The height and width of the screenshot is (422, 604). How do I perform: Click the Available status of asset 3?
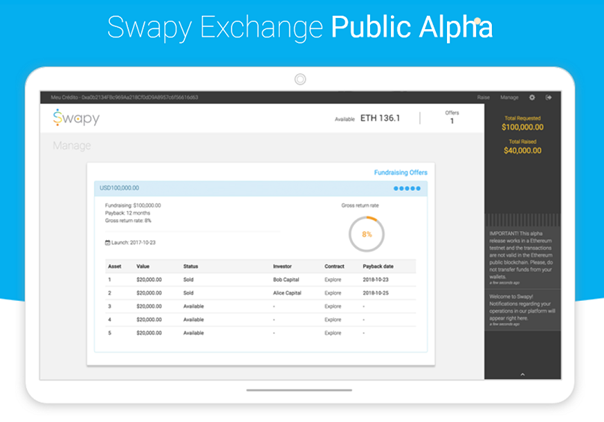[x=193, y=306]
